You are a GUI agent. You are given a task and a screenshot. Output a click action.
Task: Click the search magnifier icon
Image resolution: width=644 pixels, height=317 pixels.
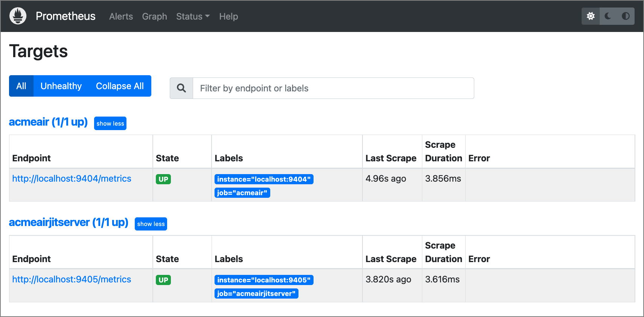point(181,88)
